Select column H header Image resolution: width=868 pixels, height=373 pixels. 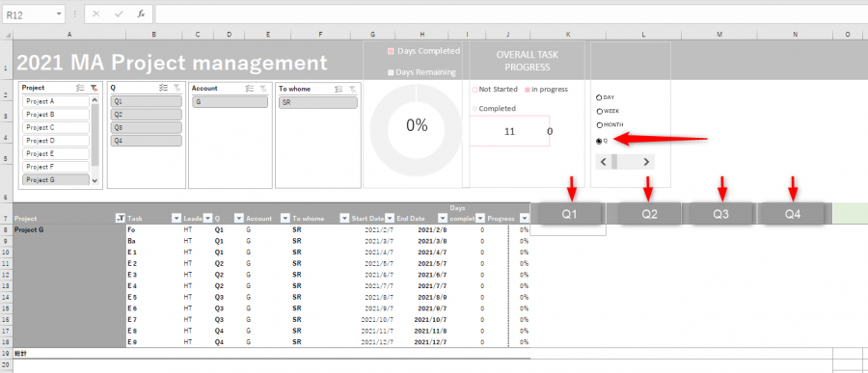[x=422, y=35]
